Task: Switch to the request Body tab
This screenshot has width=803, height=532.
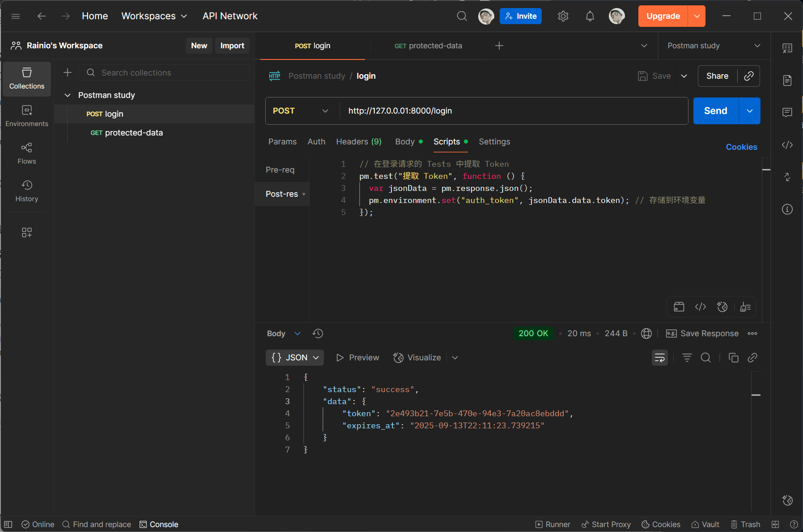Action: tap(409, 142)
